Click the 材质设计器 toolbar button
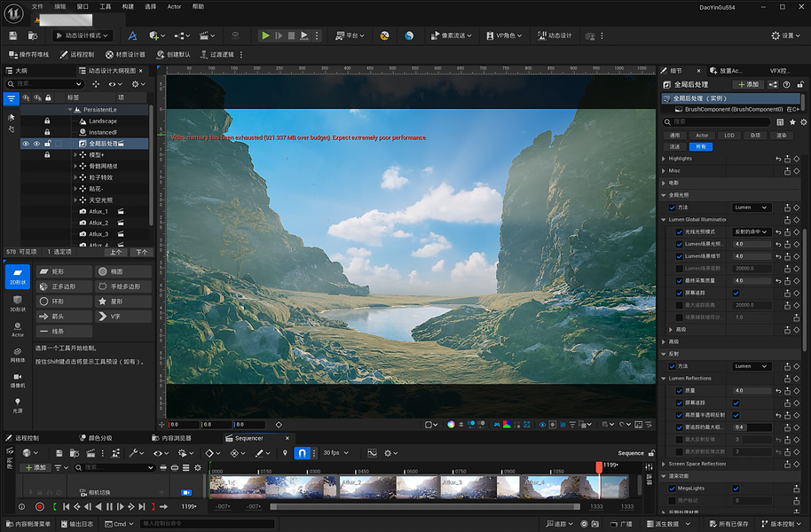This screenshot has height=532, width=811. [125, 54]
